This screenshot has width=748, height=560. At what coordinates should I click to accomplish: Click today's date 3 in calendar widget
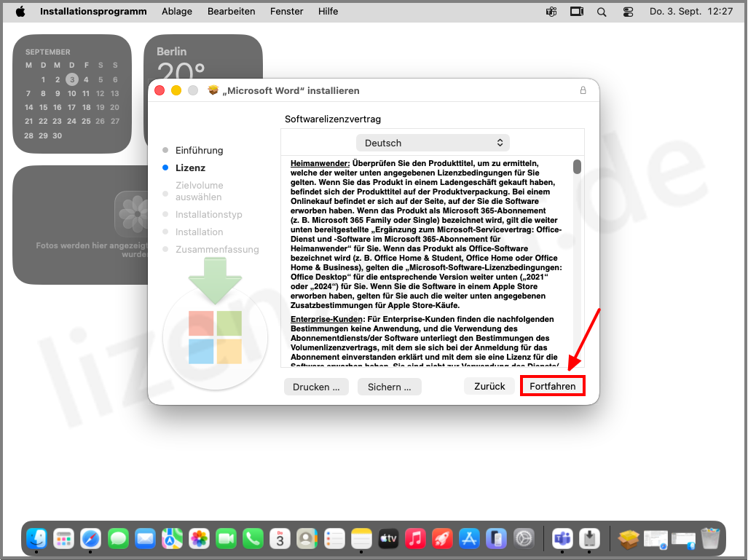pyautogui.click(x=71, y=79)
